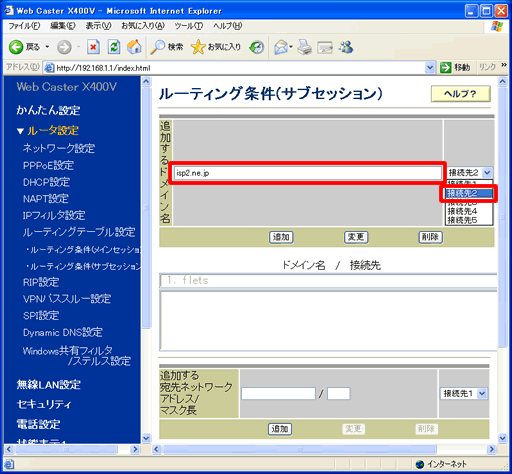Stop page loading with red X icon

pos(93,47)
